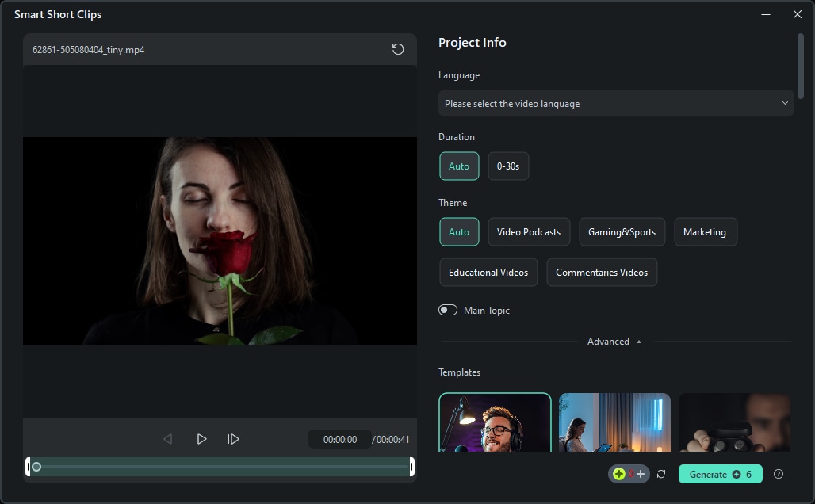This screenshot has height=504, width=815.
Task: Click the refresh icon left of Generate
Action: (x=661, y=474)
